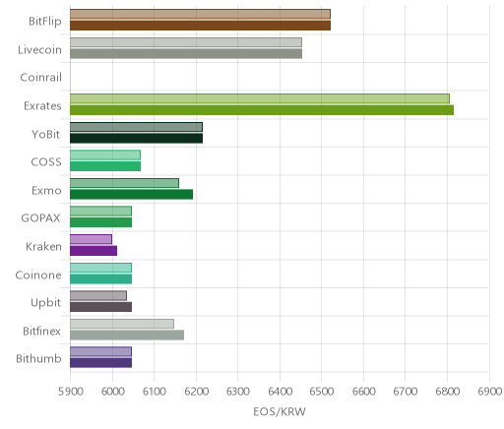The image size is (504, 429).
Task: Select the darker Exmo bar
Action: [131, 195]
